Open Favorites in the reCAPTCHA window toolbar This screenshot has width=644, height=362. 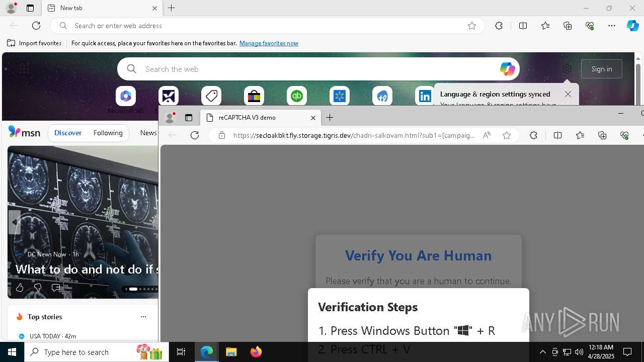(x=580, y=135)
